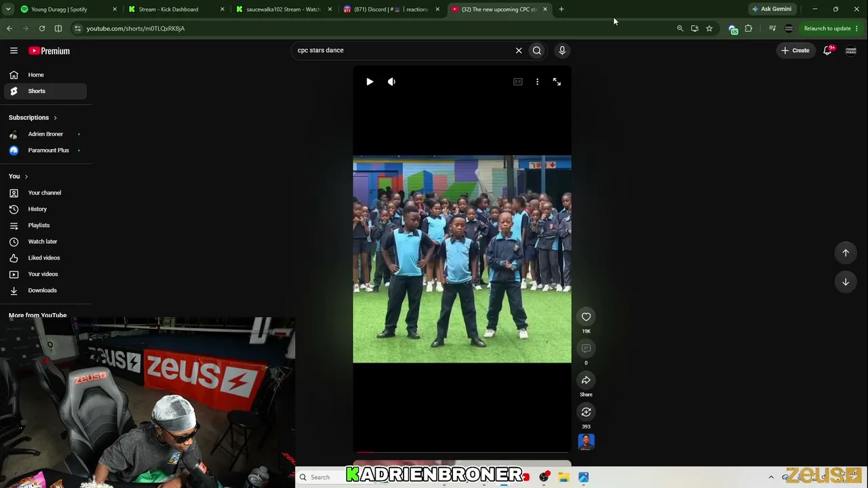
Task: Bookmark this page with the star
Action: 709,28
